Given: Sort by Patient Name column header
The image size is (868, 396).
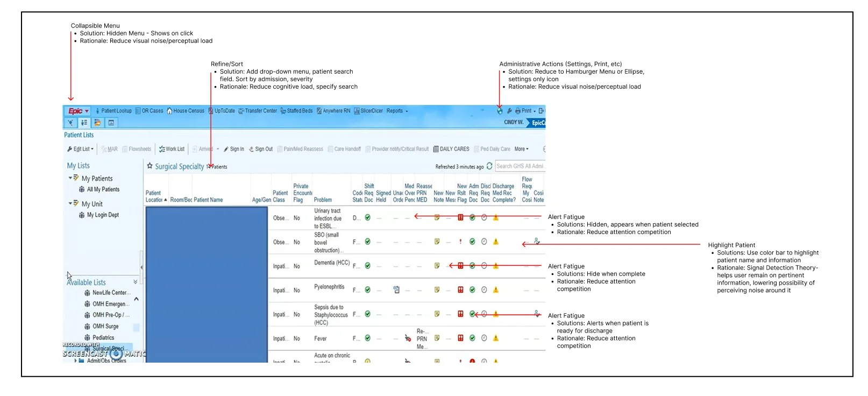Looking at the screenshot, I should [208, 200].
